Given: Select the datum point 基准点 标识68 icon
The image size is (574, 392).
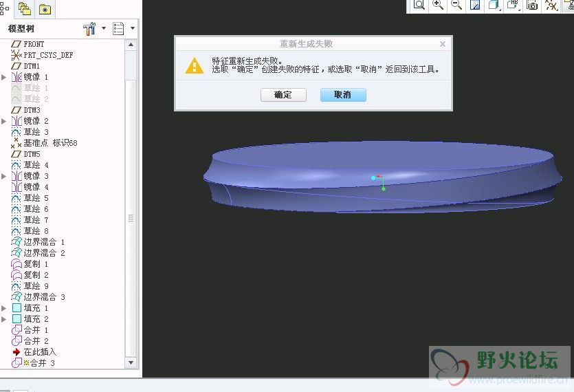Looking at the screenshot, I should (x=16, y=143).
